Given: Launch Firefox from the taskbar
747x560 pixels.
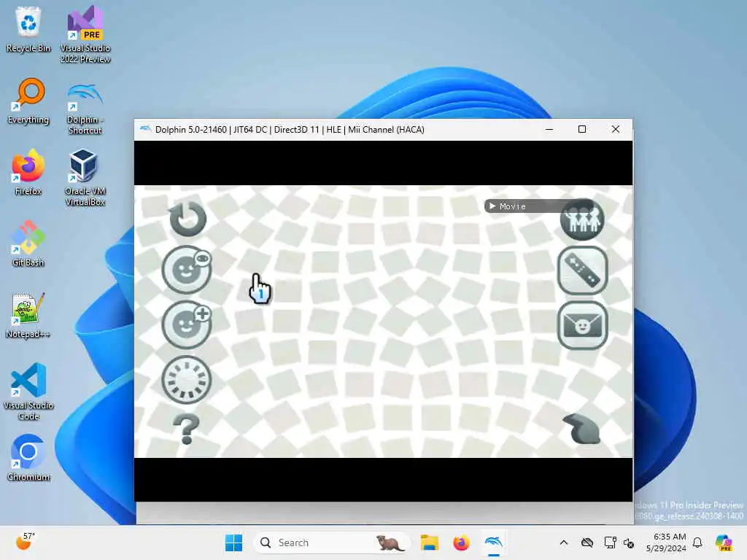Looking at the screenshot, I should [461, 542].
